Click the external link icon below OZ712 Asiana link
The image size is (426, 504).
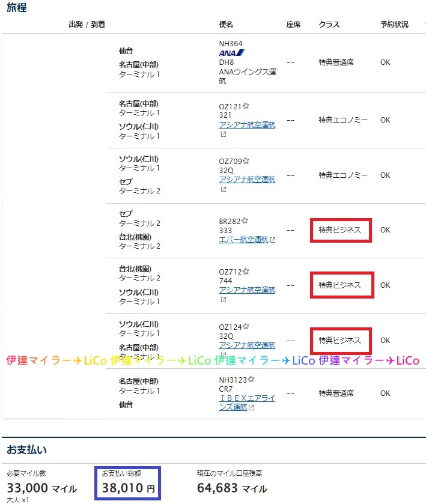coord(224,300)
